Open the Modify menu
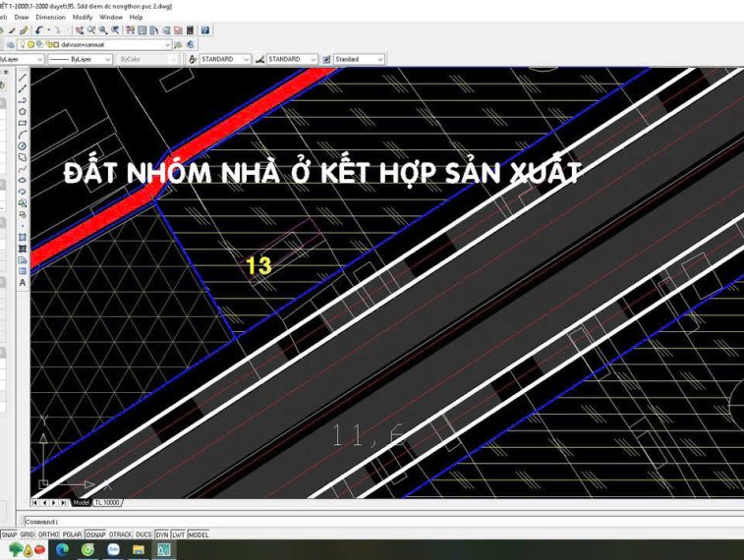Screen dimensions: 744x560 click(x=83, y=17)
